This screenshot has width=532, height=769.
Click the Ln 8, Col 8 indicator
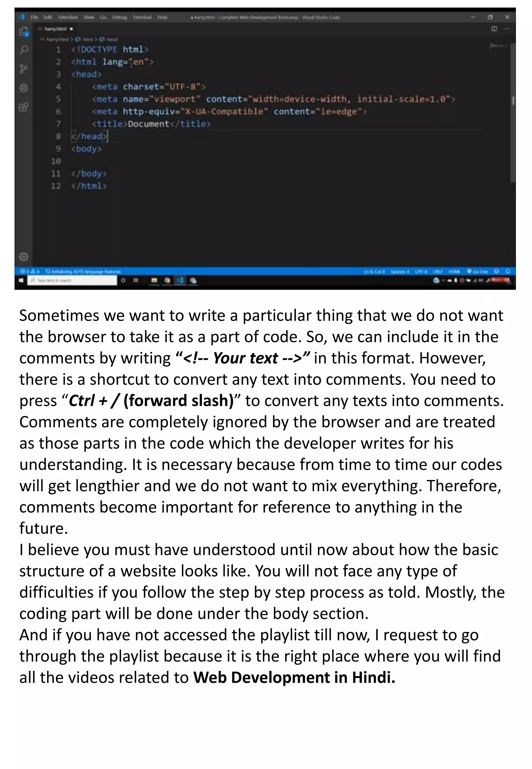(x=375, y=271)
